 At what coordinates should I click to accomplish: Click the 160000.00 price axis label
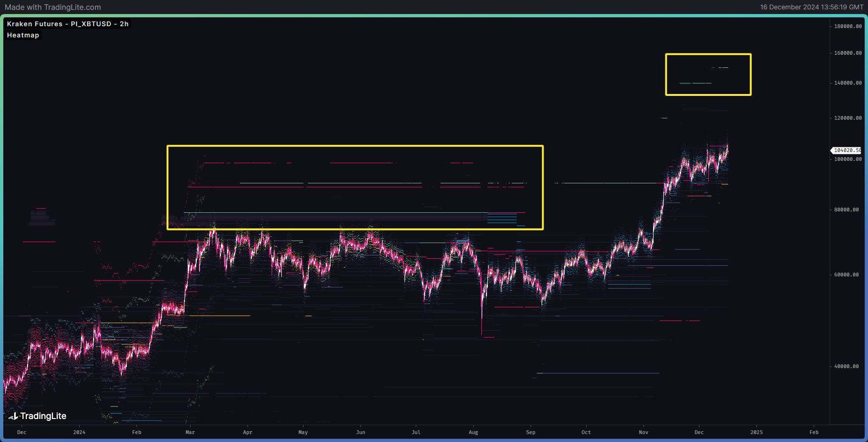click(848, 53)
